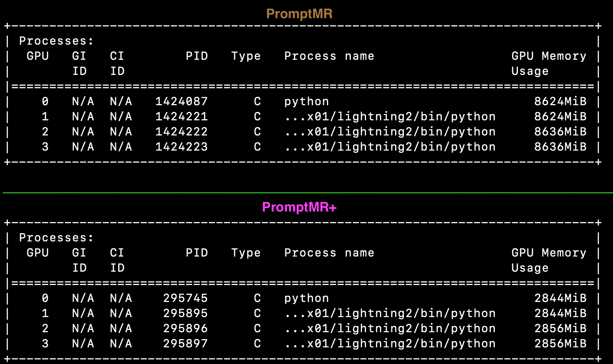613x364 pixels.
Task: Select PID 1424087
Action: (181, 101)
